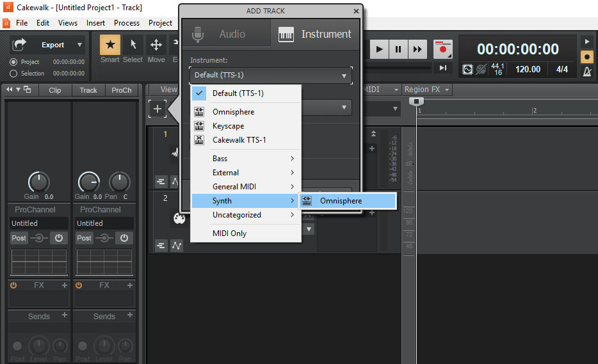
Task: Open the File menu
Action: click(22, 23)
